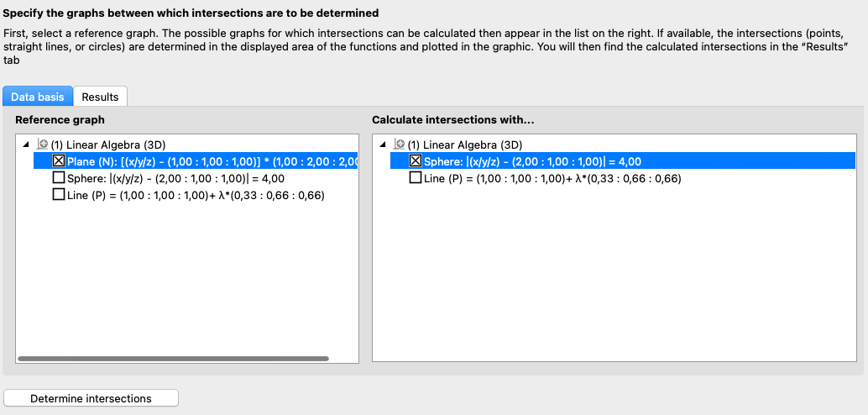Select the Linear Algebra (3D) root label in Reference graph
This screenshot has height=415, width=868.
tap(108, 144)
